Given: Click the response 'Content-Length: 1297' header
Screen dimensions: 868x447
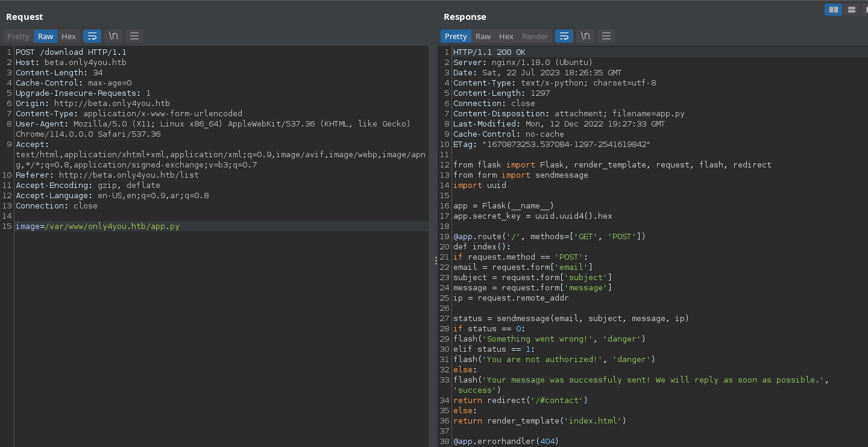Looking at the screenshot, I should click(502, 93).
